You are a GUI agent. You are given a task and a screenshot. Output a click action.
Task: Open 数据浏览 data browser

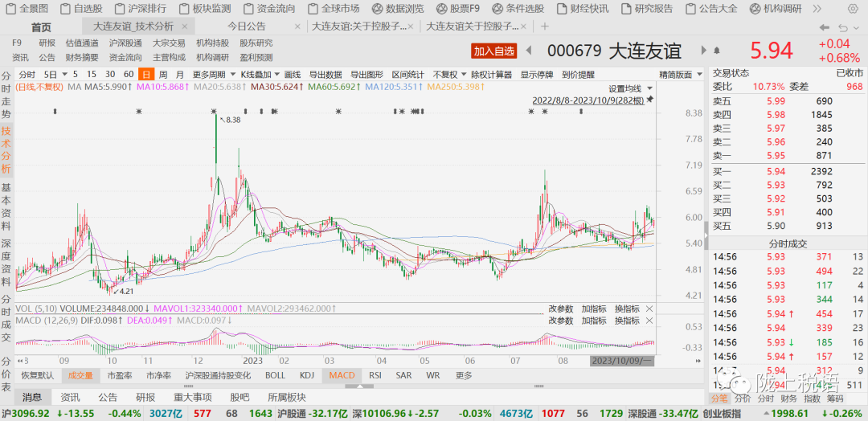click(398, 8)
